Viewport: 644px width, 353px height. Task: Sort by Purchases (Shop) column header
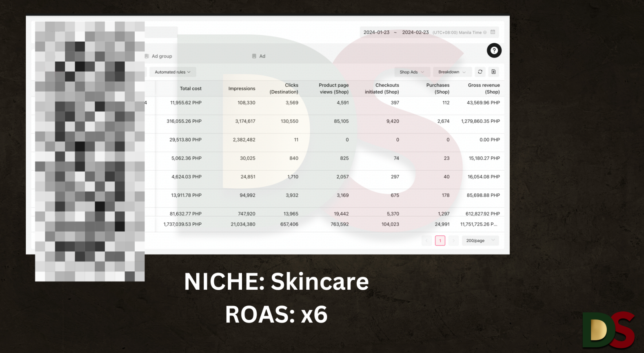[438, 88]
